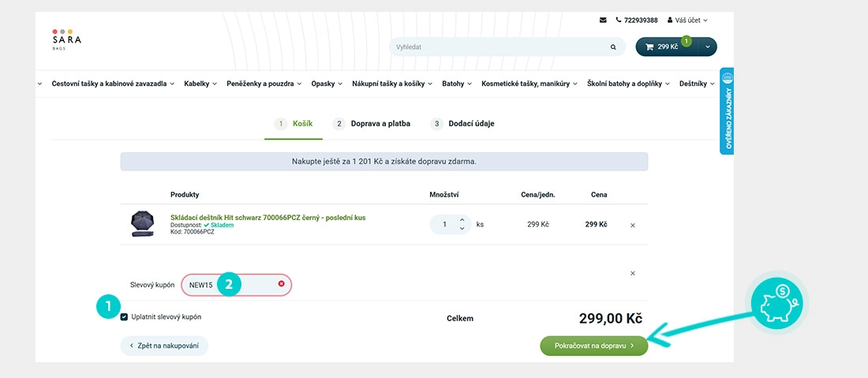Click Zpět na nakupování button
Image resolution: width=868 pixels, height=378 pixels.
(164, 346)
